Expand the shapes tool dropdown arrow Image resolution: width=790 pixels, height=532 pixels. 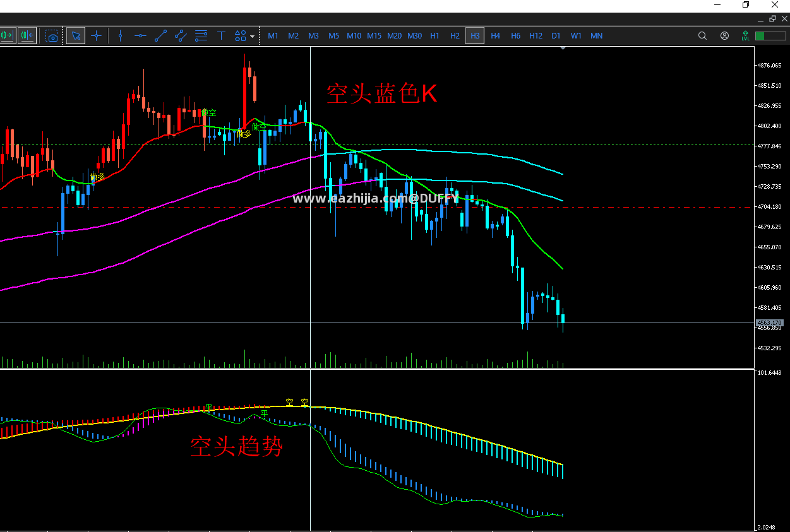coord(253,37)
